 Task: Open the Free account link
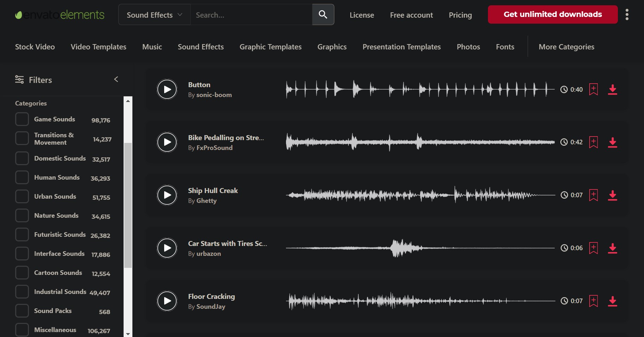[x=411, y=15]
